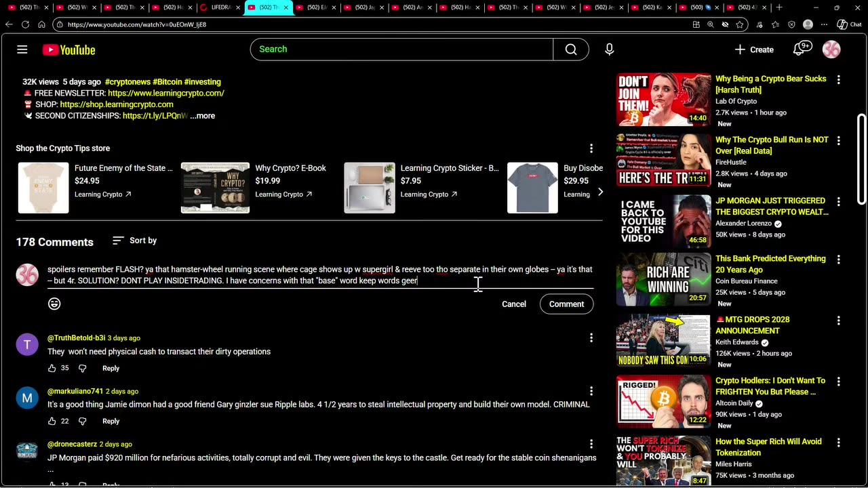Play Why Being a Crypto Bear Sucks thumbnail
This screenshot has height=488, width=868.
click(663, 100)
